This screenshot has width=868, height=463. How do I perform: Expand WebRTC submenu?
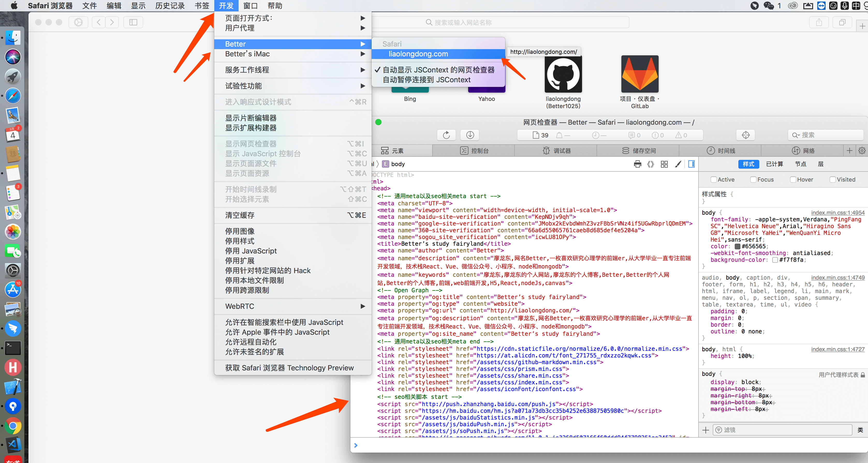pos(293,307)
